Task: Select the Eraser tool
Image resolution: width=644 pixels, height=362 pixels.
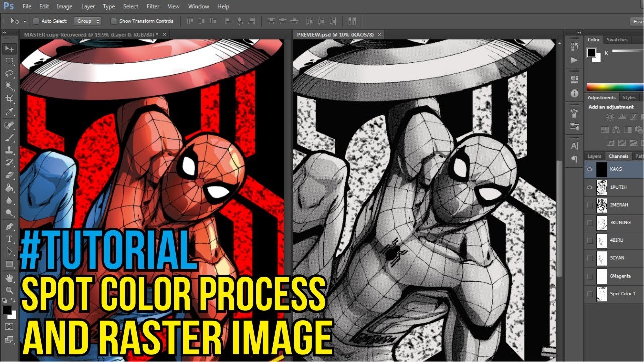Action: tap(9, 175)
